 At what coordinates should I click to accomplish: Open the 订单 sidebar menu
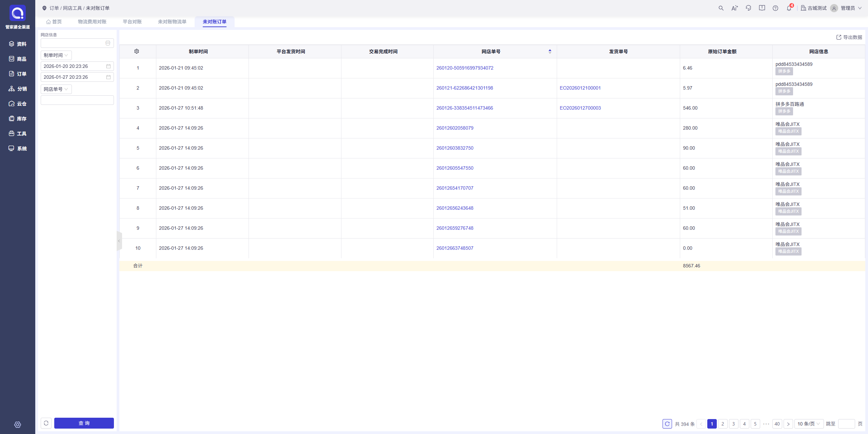(18, 74)
